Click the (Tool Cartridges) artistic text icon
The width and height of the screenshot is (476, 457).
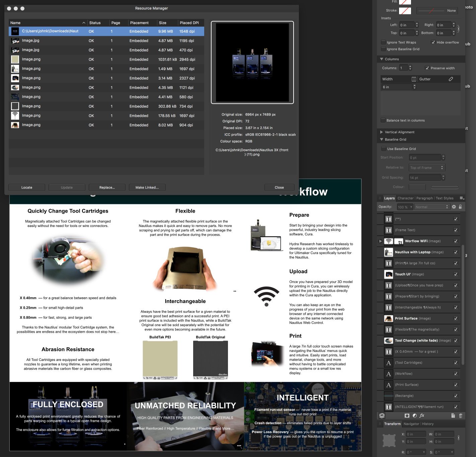pyautogui.click(x=389, y=363)
